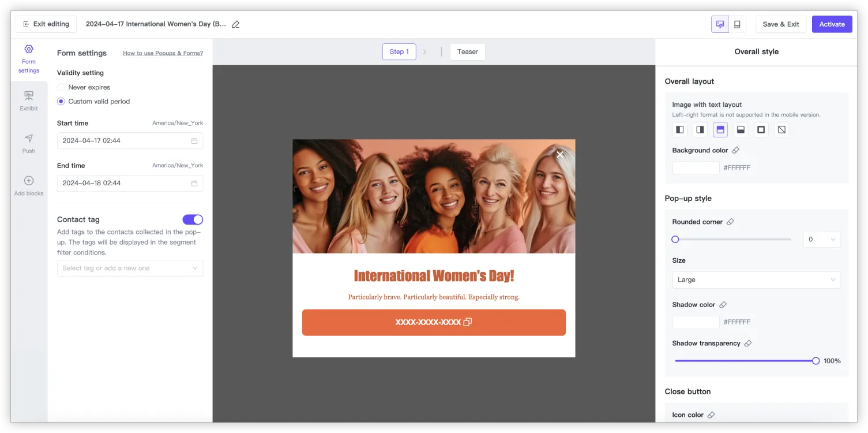
Task: Open the Size dropdown showing Large
Action: tap(756, 280)
